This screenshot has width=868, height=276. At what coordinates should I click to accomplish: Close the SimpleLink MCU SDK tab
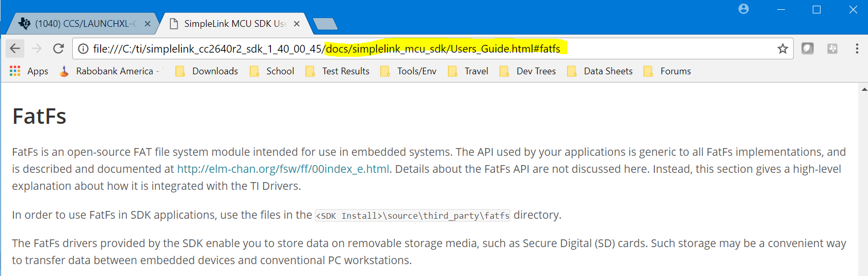297,24
